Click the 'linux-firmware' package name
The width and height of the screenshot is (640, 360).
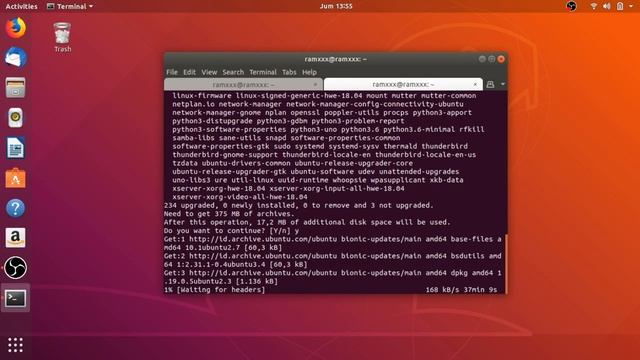click(202, 96)
